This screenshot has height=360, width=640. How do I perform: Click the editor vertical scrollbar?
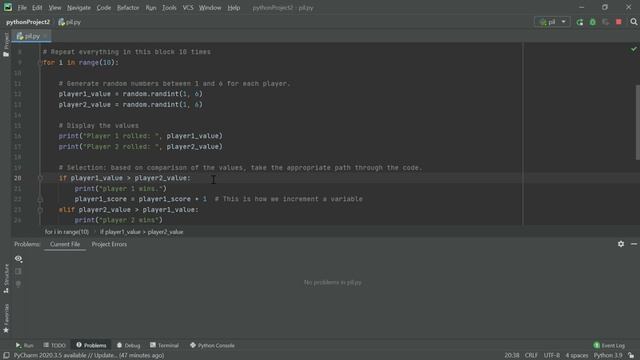[x=638, y=122]
